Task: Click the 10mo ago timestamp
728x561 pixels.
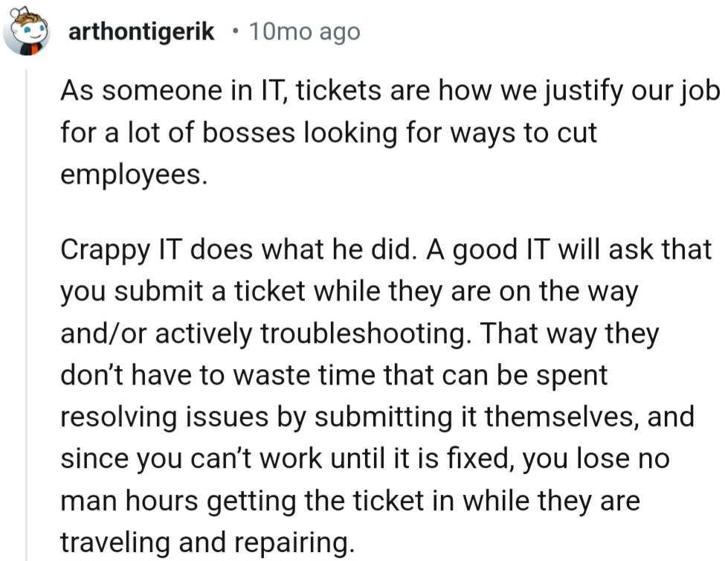Action: coord(305,32)
